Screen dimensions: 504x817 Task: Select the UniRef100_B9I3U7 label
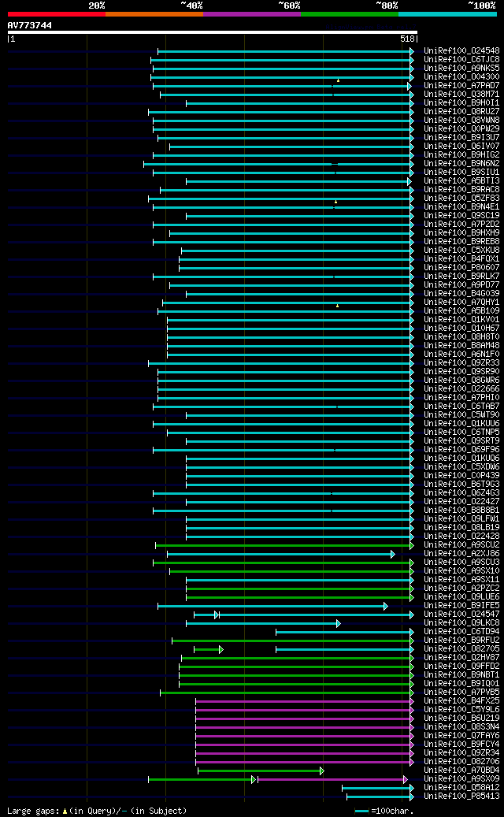click(x=461, y=138)
